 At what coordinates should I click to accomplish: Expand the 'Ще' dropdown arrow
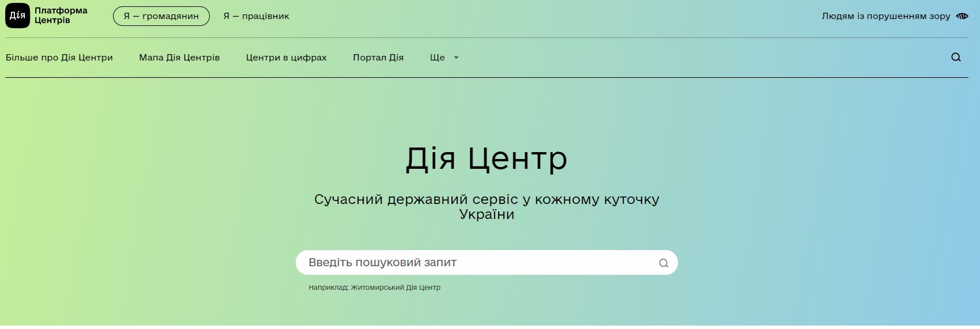pyautogui.click(x=456, y=58)
